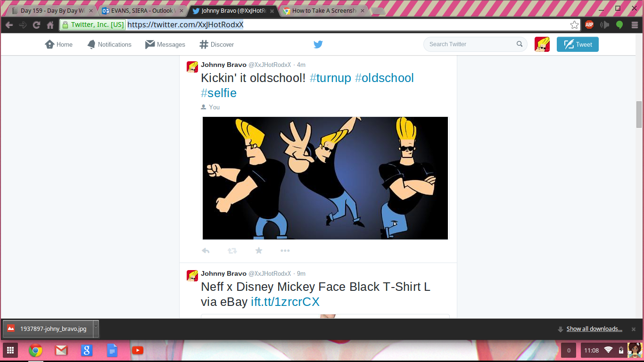Open the browser home page icon
Image resolution: width=644 pixels, height=362 pixels.
click(x=50, y=25)
